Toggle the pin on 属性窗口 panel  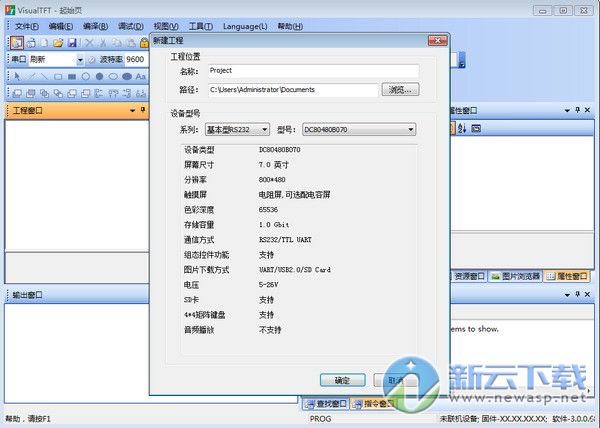coord(577,110)
